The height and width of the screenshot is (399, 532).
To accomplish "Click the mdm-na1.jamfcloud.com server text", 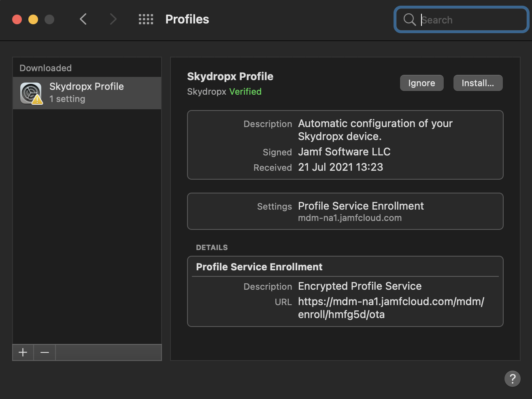I will click(350, 218).
